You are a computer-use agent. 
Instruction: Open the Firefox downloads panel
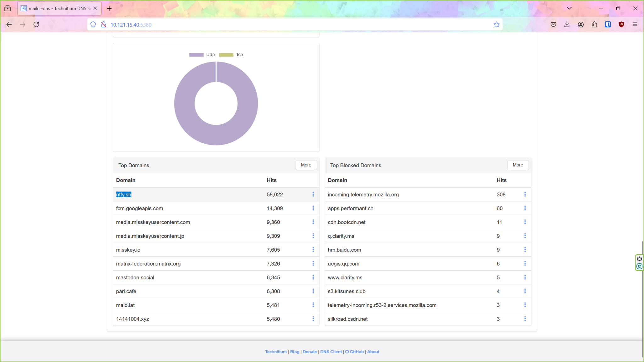[567, 25]
